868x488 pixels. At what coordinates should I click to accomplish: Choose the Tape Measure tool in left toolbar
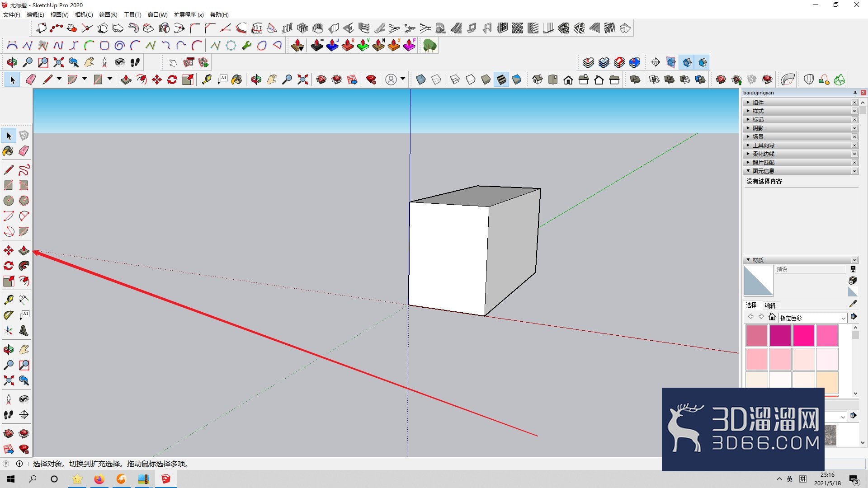coord(8,300)
